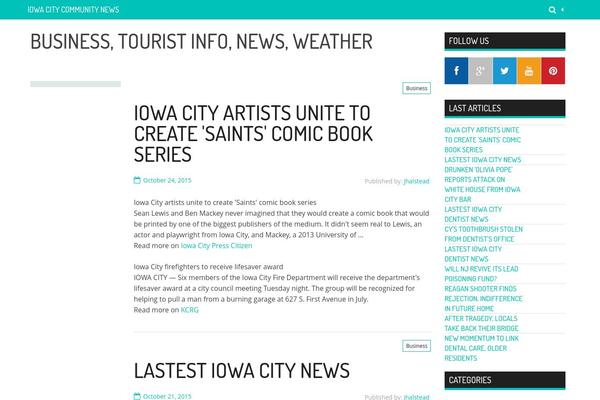Click the small arrow next to search icon
600x400 pixels.
(562, 10)
